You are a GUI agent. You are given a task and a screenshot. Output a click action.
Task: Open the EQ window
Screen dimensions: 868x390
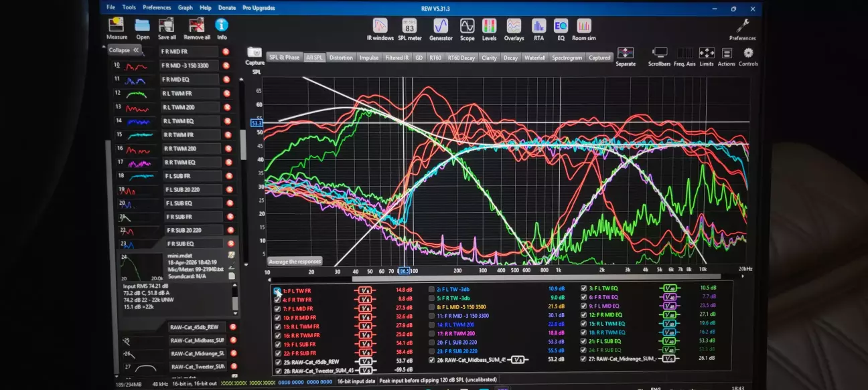click(561, 26)
